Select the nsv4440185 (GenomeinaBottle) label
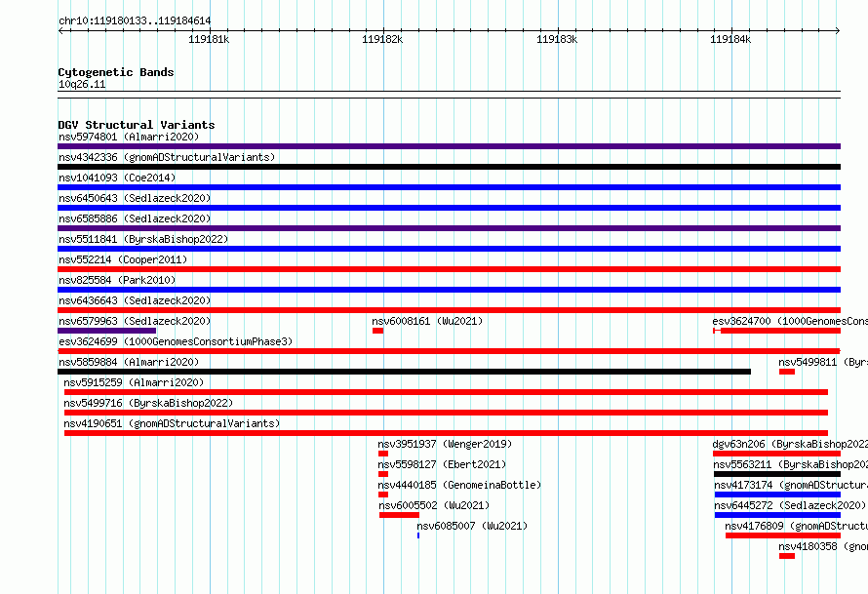The image size is (868, 594). [x=459, y=485]
